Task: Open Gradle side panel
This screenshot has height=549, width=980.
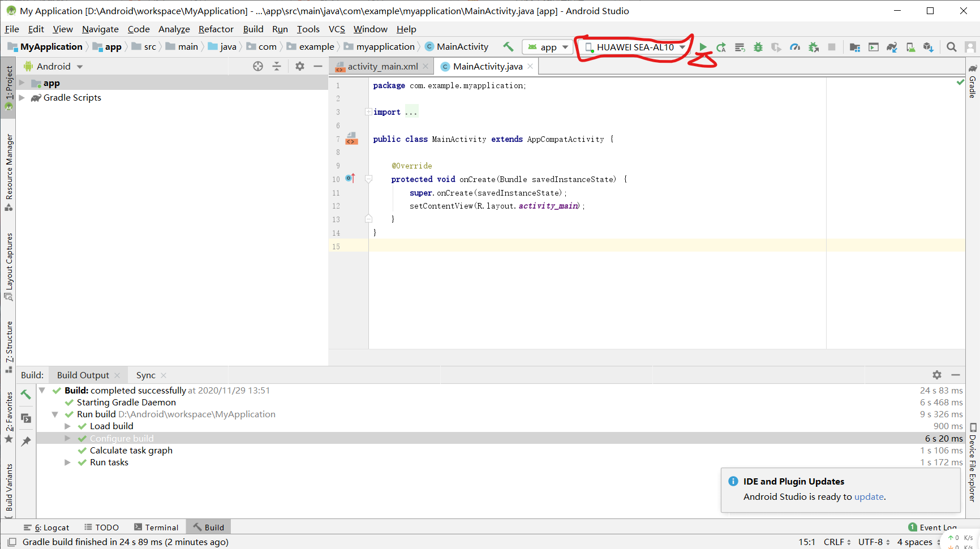Action: (x=973, y=81)
